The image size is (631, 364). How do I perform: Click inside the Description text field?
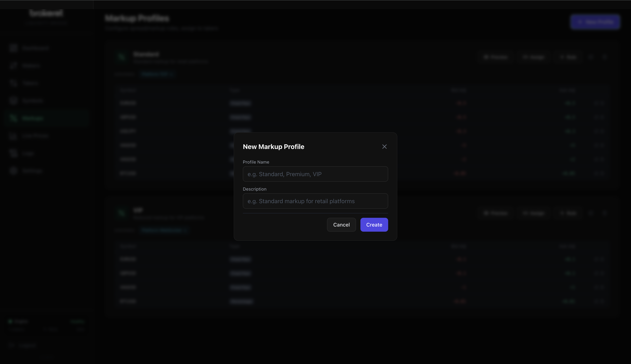315,201
